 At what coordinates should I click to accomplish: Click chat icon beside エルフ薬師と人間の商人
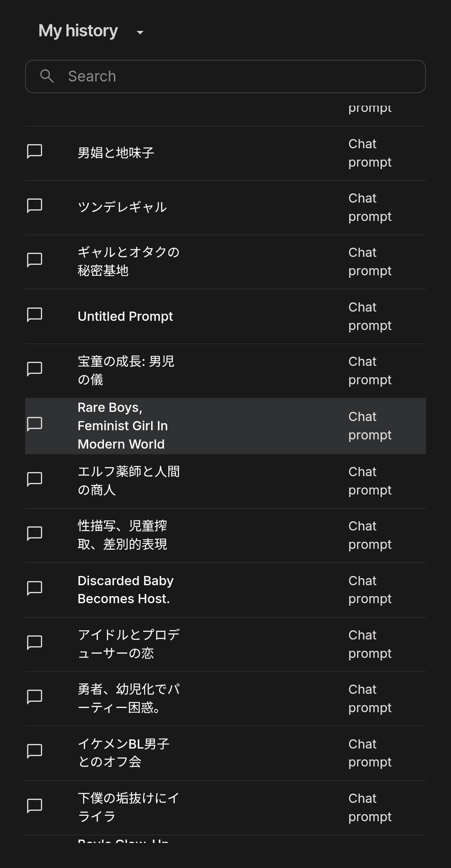point(35,479)
